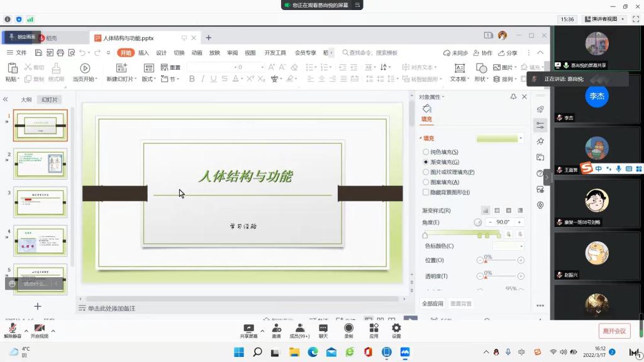Screen dimensions: 644x362
Task: Open the meeting Chat panel
Action: (323, 328)
